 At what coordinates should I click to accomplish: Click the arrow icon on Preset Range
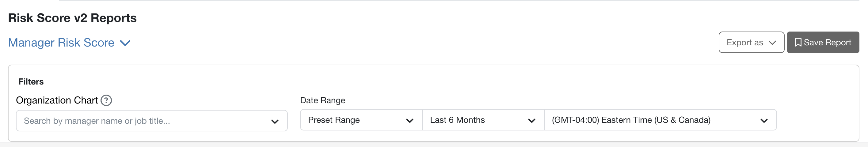(409, 120)
